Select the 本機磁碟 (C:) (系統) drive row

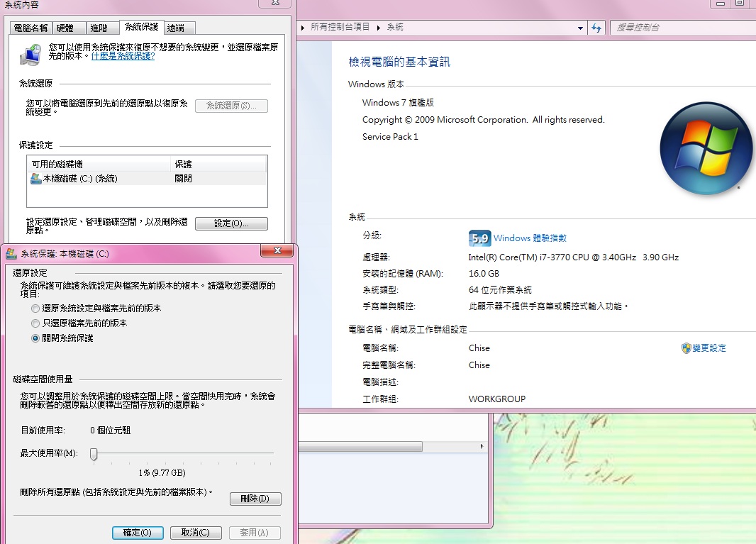[x=147, y=179]
